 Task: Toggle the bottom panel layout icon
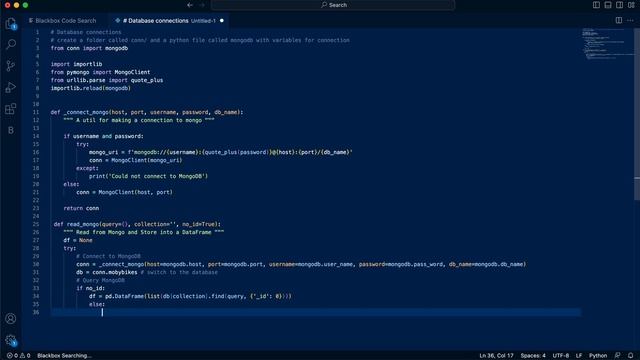(x=608, y=5)
